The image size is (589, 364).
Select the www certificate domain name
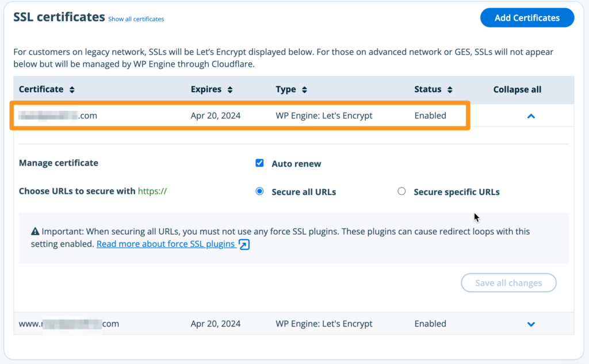pyautogui.click(x=68, y=324)
